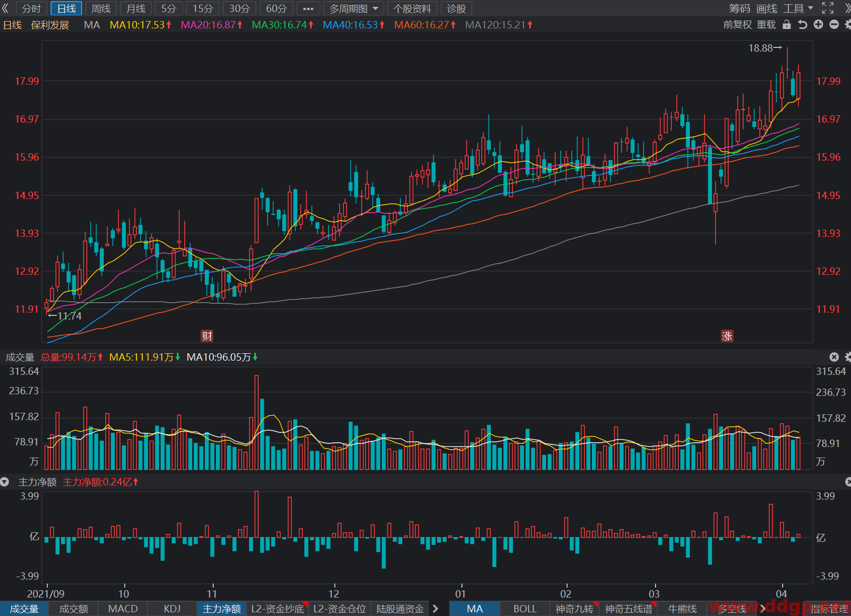Switch to 月线 monthly chart
Viewport: 851px width, 616px height.
(x=136, y=8)
